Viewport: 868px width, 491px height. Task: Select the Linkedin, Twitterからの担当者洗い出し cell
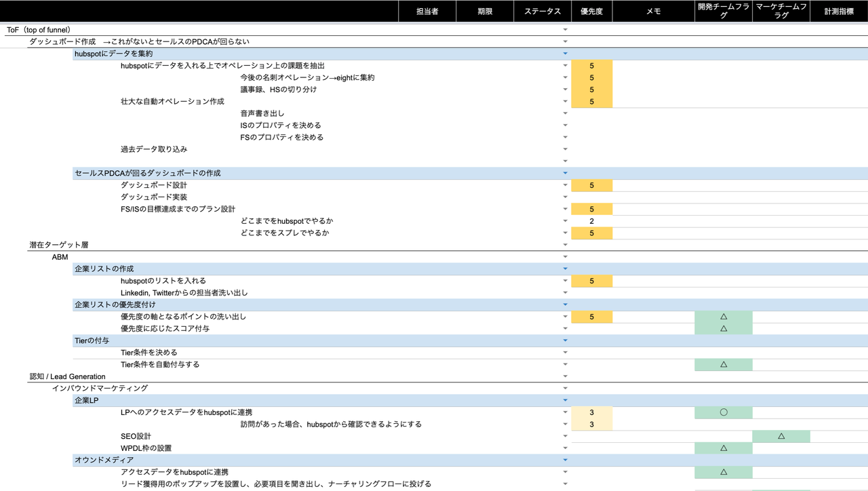pos(184,293)
